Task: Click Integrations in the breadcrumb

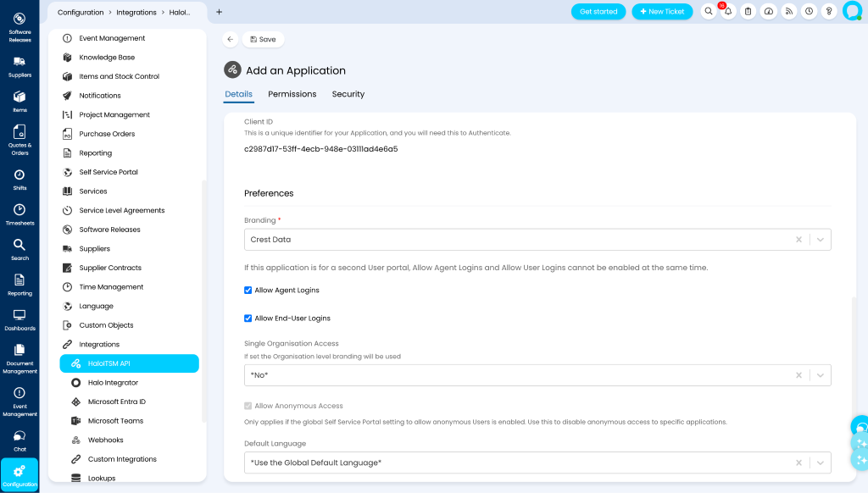Action: tap(136, 12)
